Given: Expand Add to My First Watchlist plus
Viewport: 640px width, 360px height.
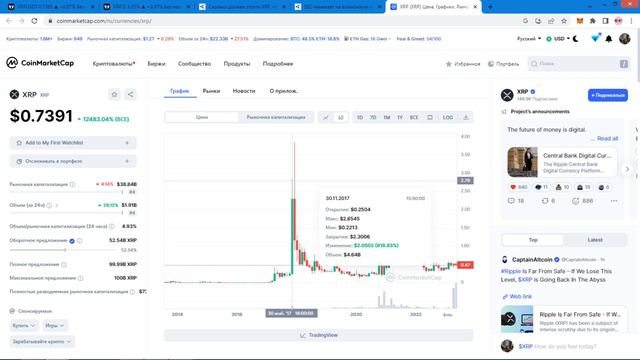Looking at the screenshot, I should coord(127,143).
